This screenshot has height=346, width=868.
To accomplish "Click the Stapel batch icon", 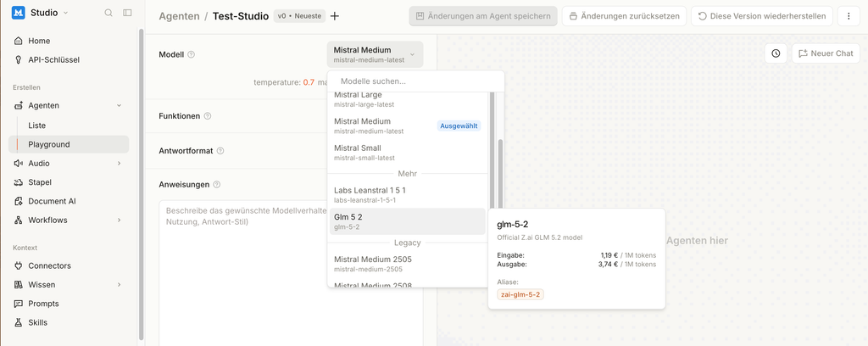I will (x=19, y=182).
